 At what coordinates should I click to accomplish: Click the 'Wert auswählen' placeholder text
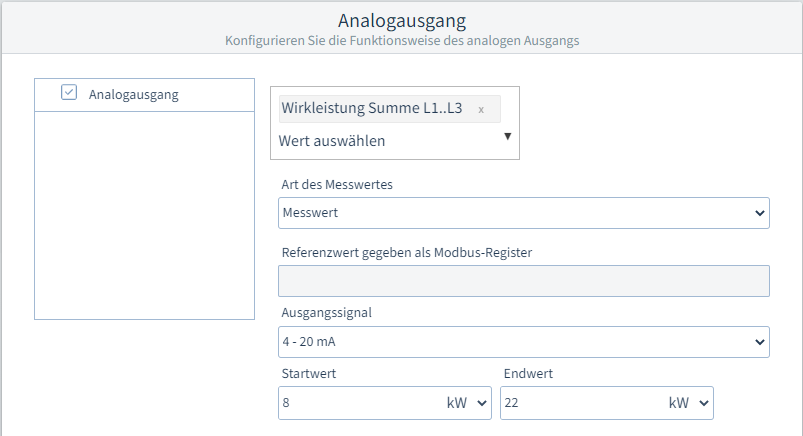(x=332, y=141)
